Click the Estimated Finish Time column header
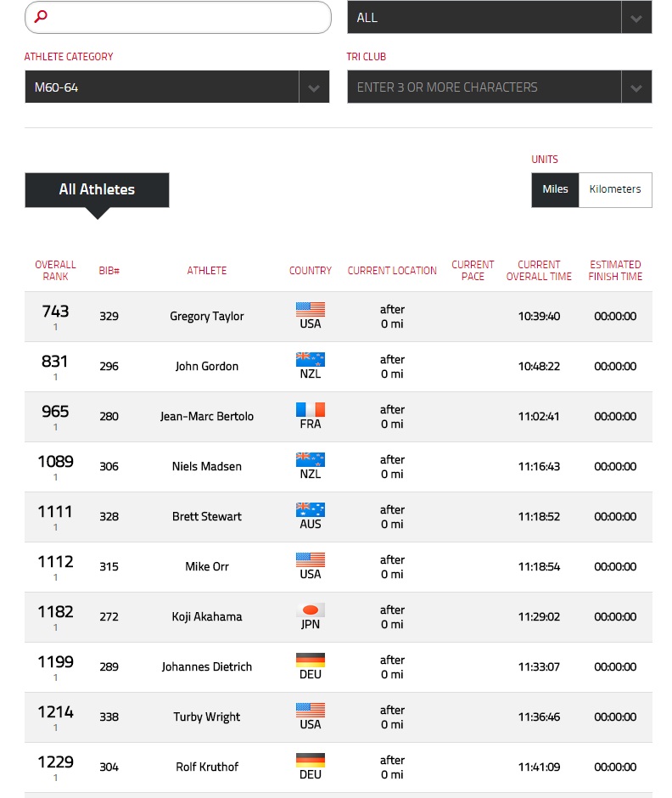 pos(615,270)
